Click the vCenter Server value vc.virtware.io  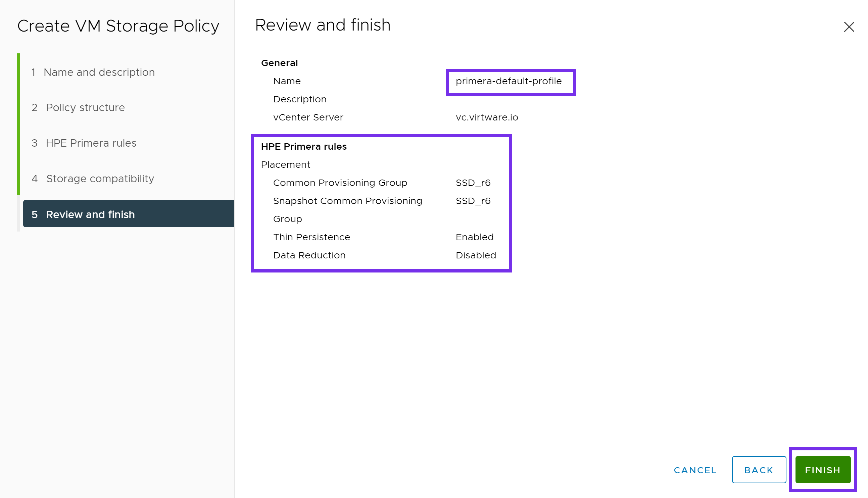pyautogui.click(x=487, y=117)
